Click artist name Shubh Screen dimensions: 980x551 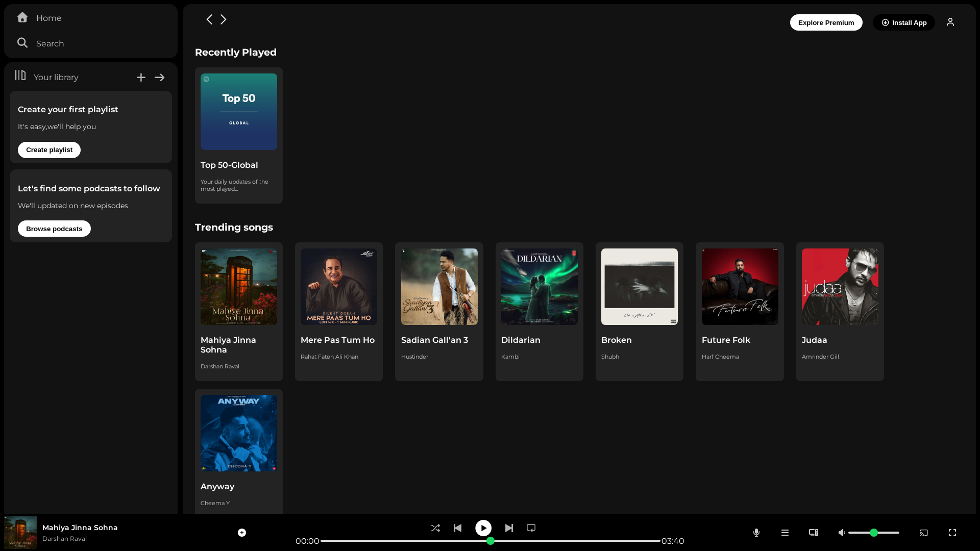coord(610,357)
